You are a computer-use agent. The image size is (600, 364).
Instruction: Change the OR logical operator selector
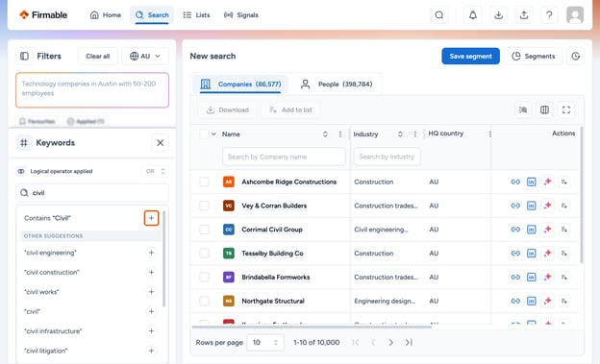click(x=156, y=171)
